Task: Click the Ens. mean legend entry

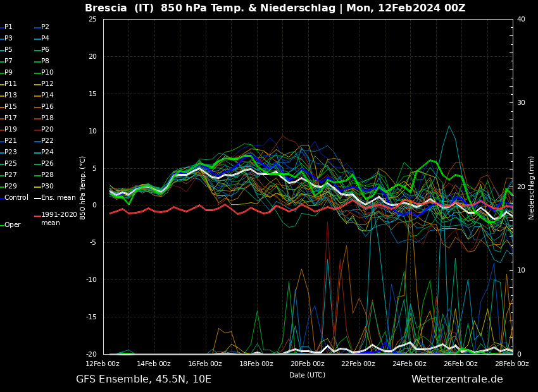Action: [x=58, y=198]
